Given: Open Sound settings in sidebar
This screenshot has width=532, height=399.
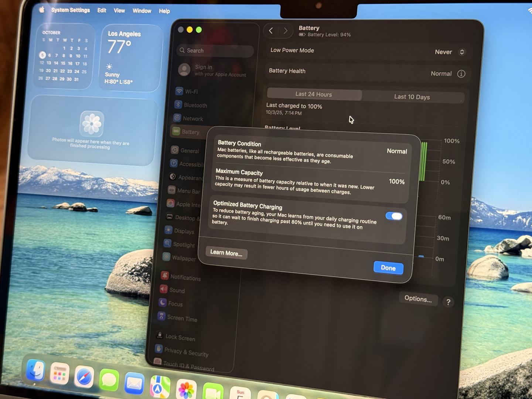Looking at the screenshot, I should [x=177, y=290].
